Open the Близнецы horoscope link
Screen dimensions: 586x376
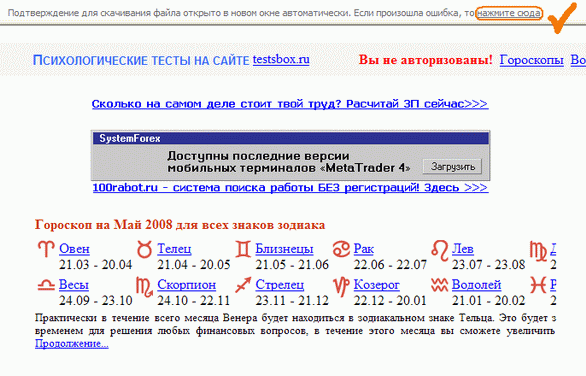coord(284,249)
